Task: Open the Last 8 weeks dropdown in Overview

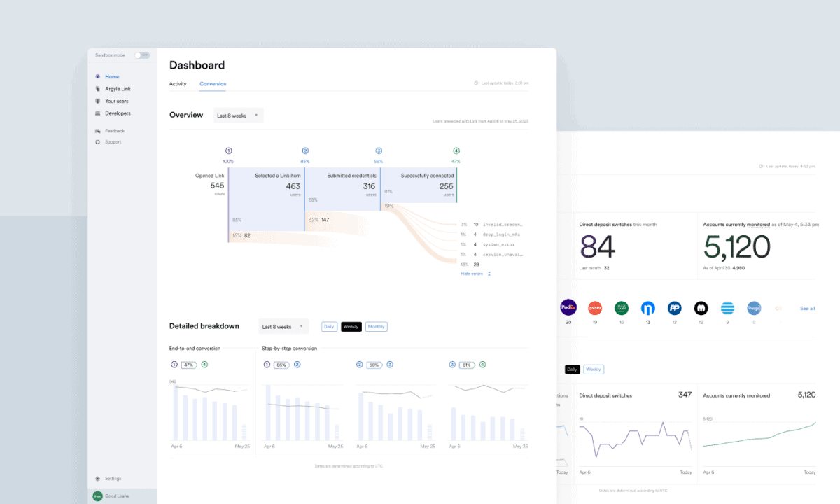Action: (238, 115)
